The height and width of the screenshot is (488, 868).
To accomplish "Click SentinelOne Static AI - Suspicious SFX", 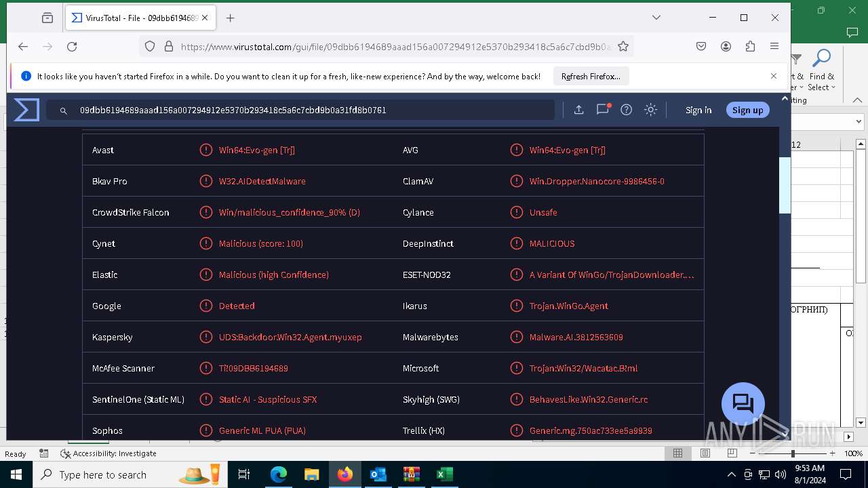I will [x=268, y=399].
